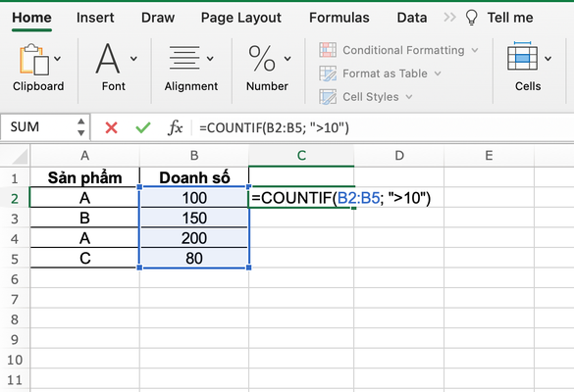
Task: Click the Cell Styles label
Action: coord(371,97)
